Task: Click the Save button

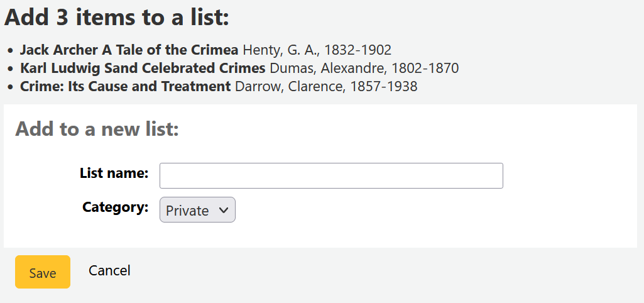Action: pyautogui.click(x=43, y=272)
